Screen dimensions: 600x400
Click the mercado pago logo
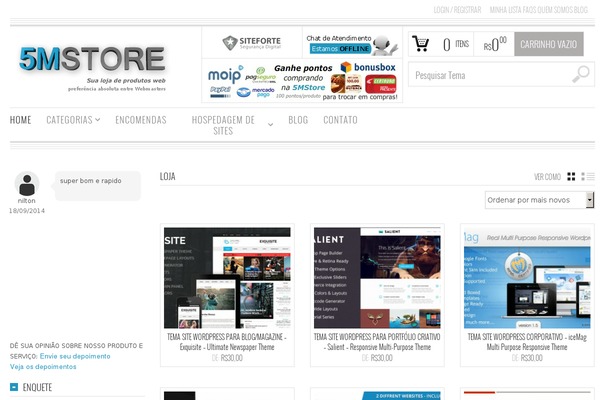[x=255, y=92]
